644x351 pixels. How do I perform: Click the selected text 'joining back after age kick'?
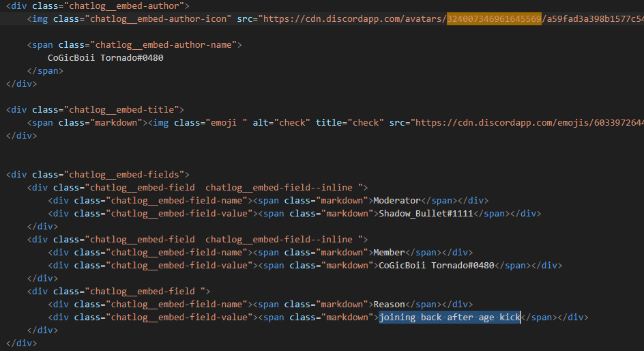click(x=450, y=318)
